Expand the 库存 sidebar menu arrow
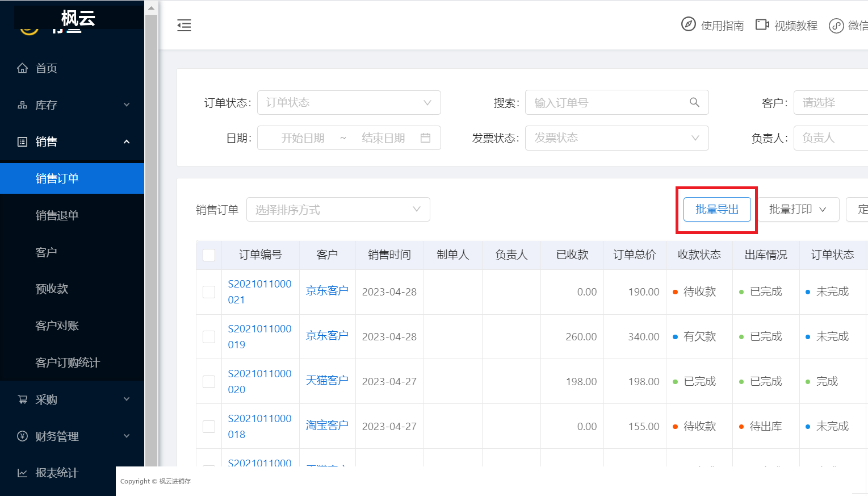Viewport: 868px width, 496px height. click(x=127, y=105)
